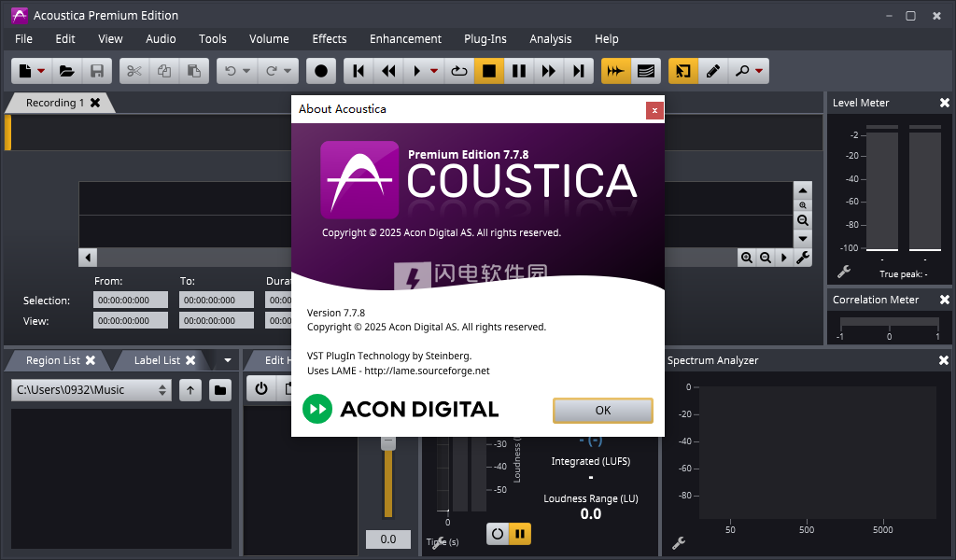
Task: Switch to the Recording 1 tab
Action: pos(55,103)
